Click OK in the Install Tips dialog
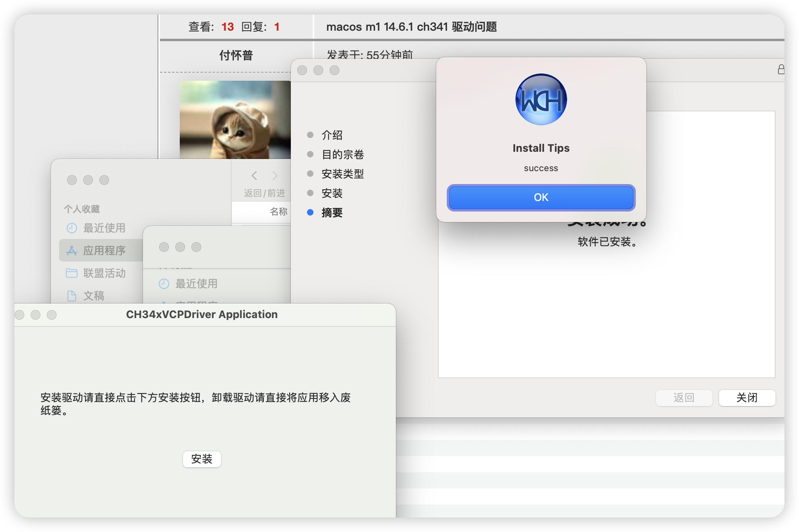 coord(541,197)
